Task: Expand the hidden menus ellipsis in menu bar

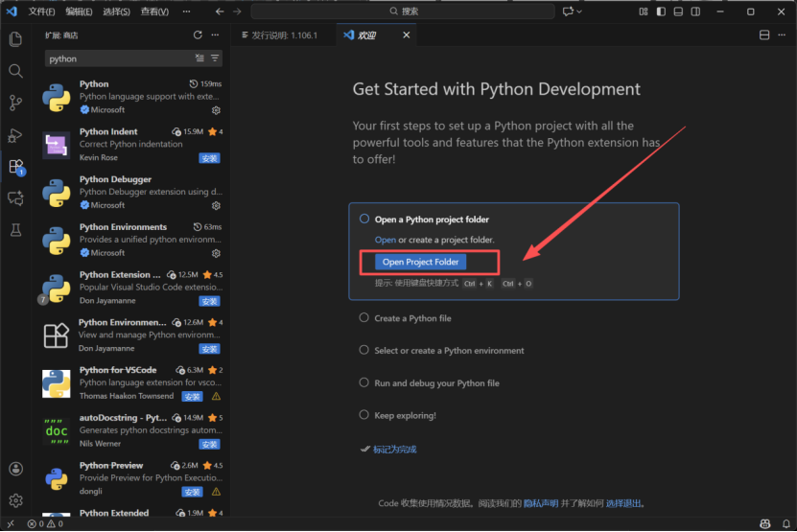Action: (x=187, y=12)
